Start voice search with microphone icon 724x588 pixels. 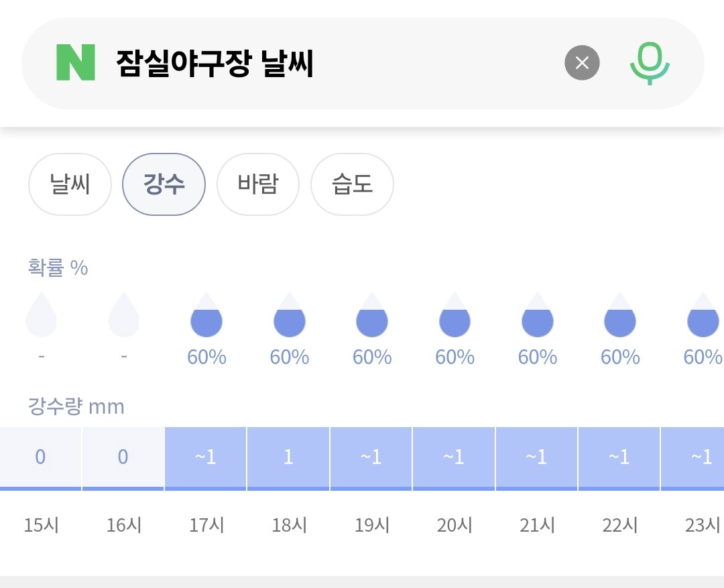(650, 63)
